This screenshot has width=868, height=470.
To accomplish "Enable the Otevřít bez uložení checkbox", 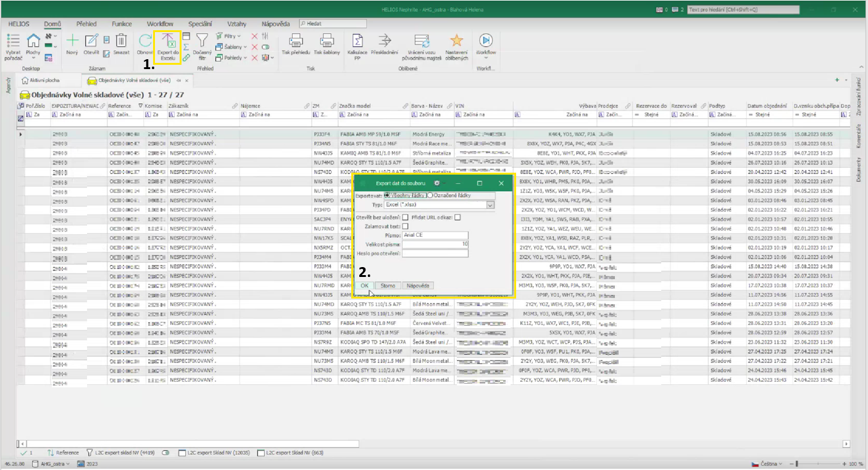I will 406,217.
